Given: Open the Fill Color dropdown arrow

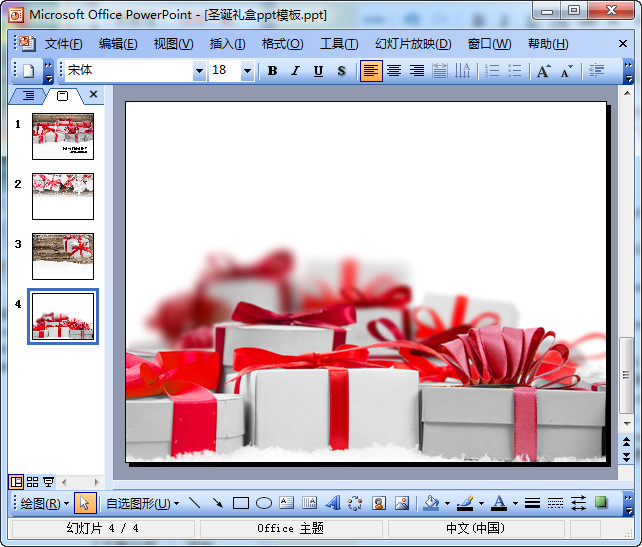Looking at the screenshot, I should [x=447, y=504].
